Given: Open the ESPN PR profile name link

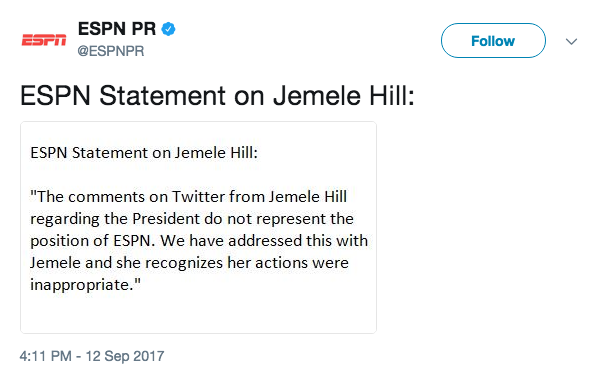Looking at the screenshot, I should pyautogui.click(x=117, y=29).
